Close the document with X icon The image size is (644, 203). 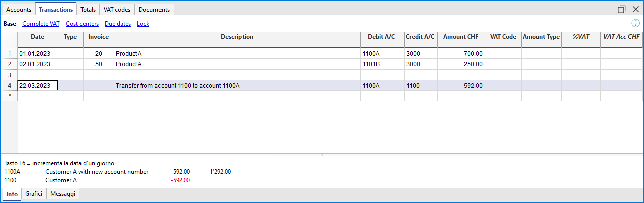pos(635,9)
